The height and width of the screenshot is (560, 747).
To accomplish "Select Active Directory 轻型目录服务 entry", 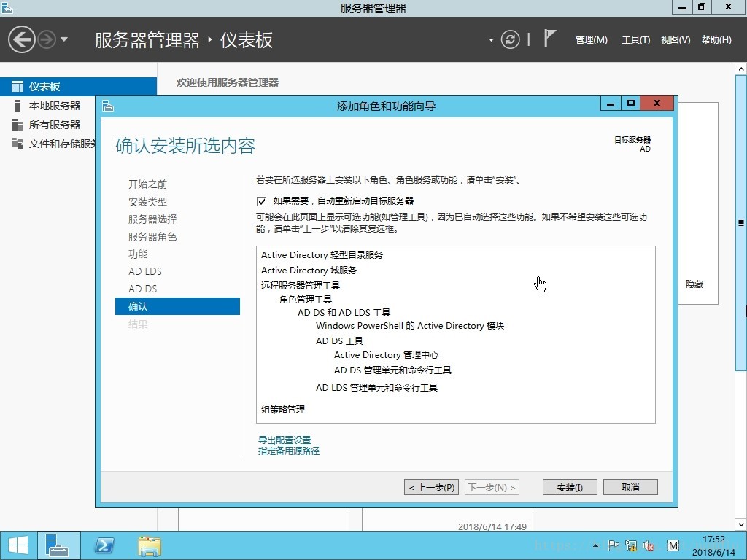I will [x=322, y=254].
